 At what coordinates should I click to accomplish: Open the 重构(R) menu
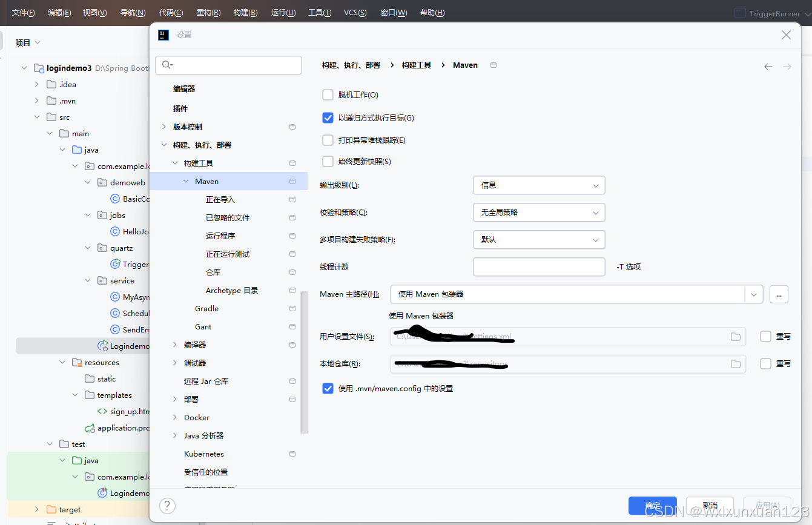click(x=208, y=13)
